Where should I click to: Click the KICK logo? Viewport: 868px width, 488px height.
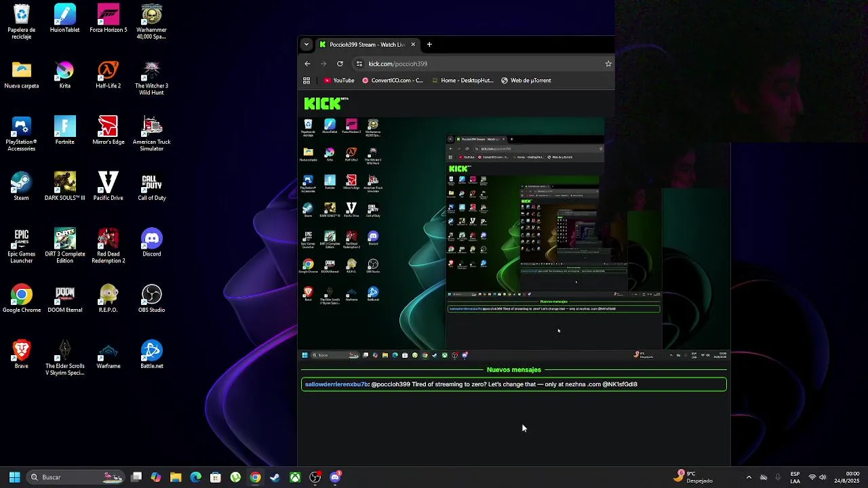point(326,104)
